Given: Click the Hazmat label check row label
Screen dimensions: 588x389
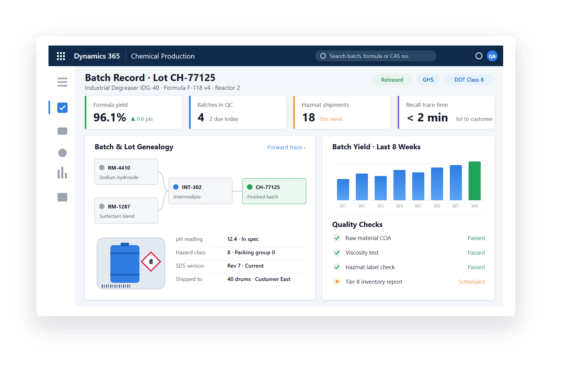Looking at the screenshot, I should tap(370, 267).
